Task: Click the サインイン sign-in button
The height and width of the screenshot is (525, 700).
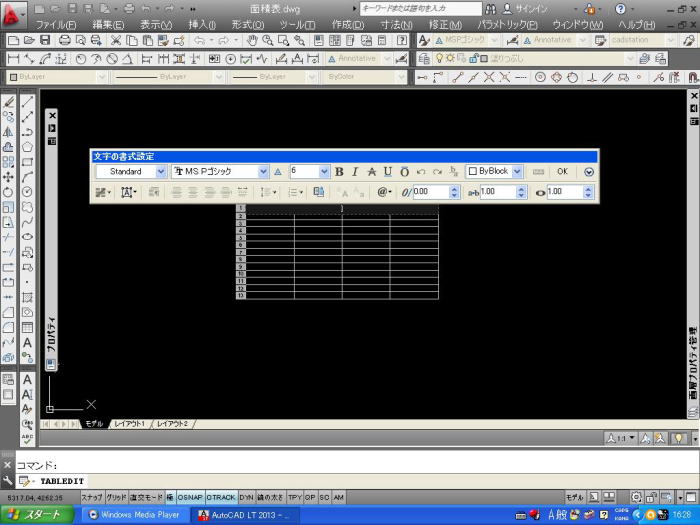Action: point(525,9)
